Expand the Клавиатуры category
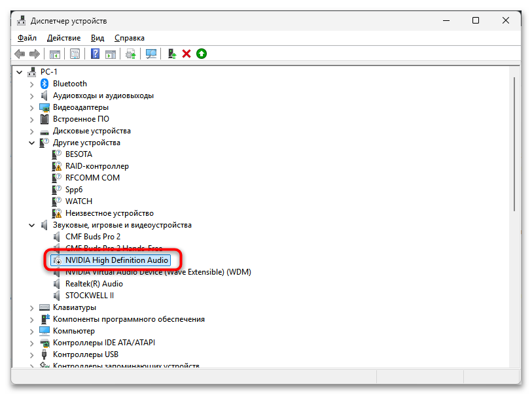 click(31, 307)
